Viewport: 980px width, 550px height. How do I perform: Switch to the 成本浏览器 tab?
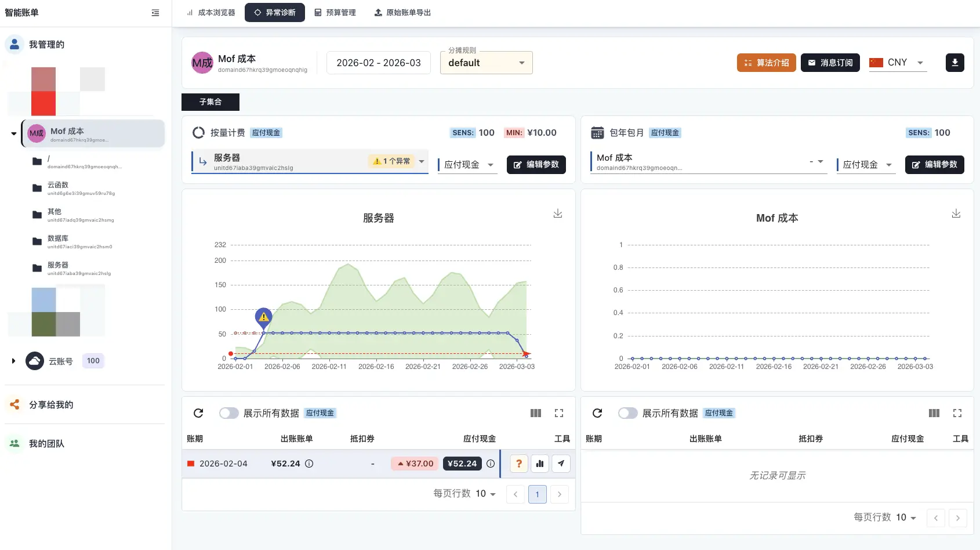click(210, 12)
